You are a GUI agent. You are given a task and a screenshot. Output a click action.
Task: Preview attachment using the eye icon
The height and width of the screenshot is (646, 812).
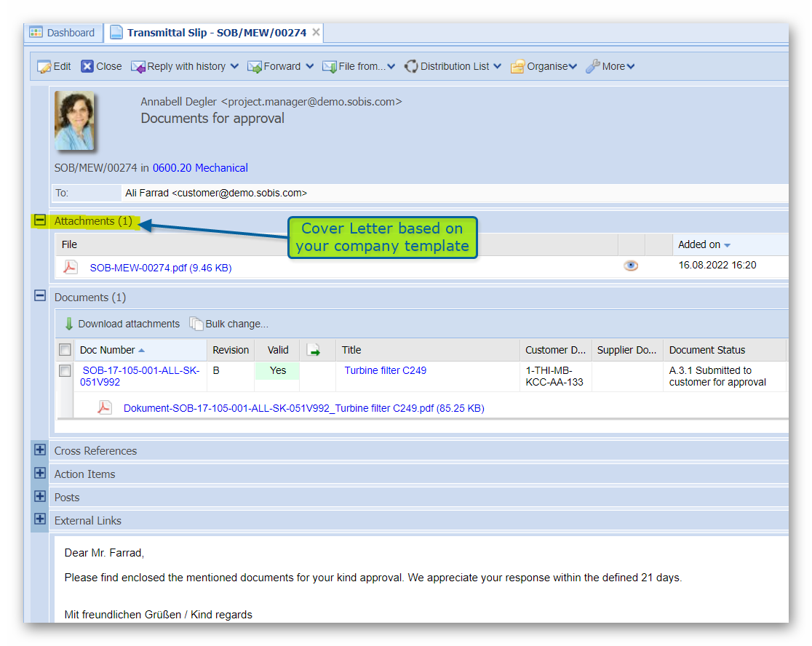(631, 266)
